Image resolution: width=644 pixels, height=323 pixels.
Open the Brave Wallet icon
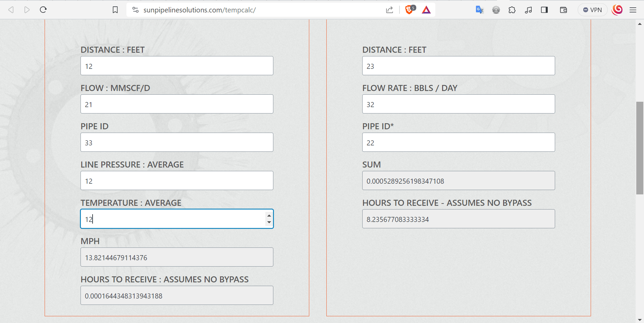pyautogui.click(x=563, y=10)
